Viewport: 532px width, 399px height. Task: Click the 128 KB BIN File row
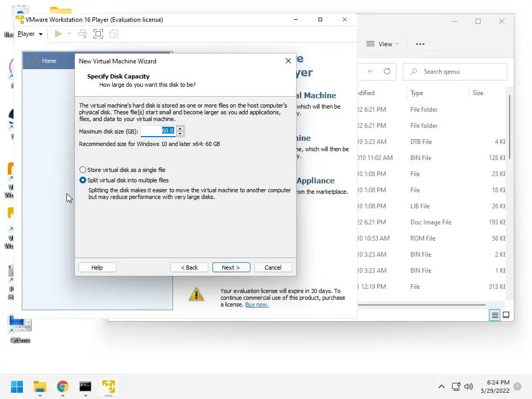coord(431,158)
